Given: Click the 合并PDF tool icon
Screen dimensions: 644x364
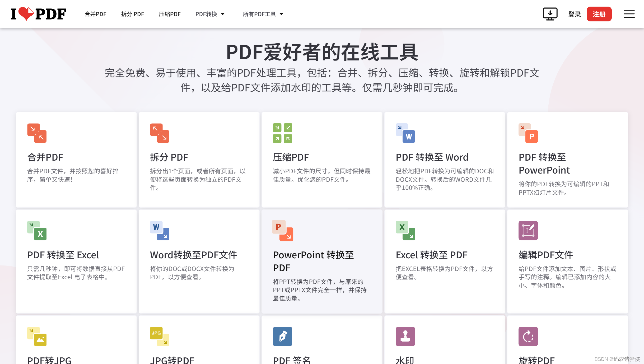Looking at the screenshot, I should (37, 133).
